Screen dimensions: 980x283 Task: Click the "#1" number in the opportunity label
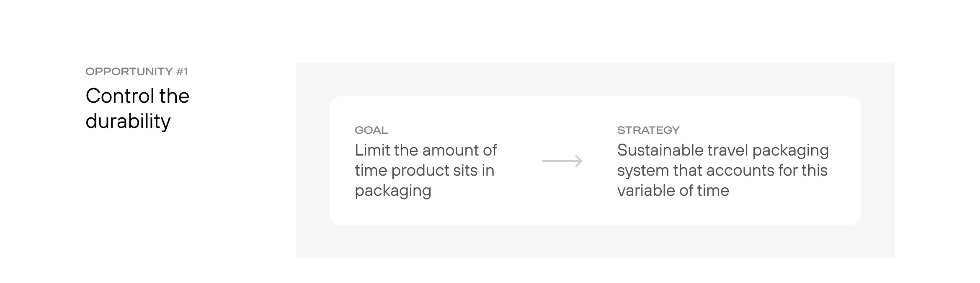click(x=182, y=72)
